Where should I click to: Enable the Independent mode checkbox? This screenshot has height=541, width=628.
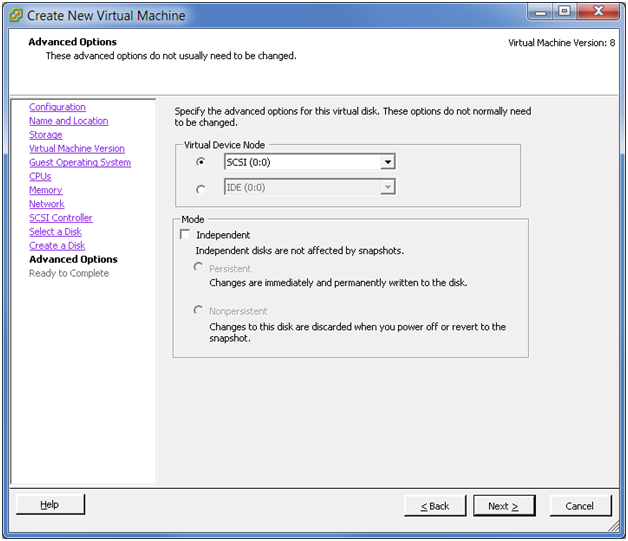coord(185,234)
